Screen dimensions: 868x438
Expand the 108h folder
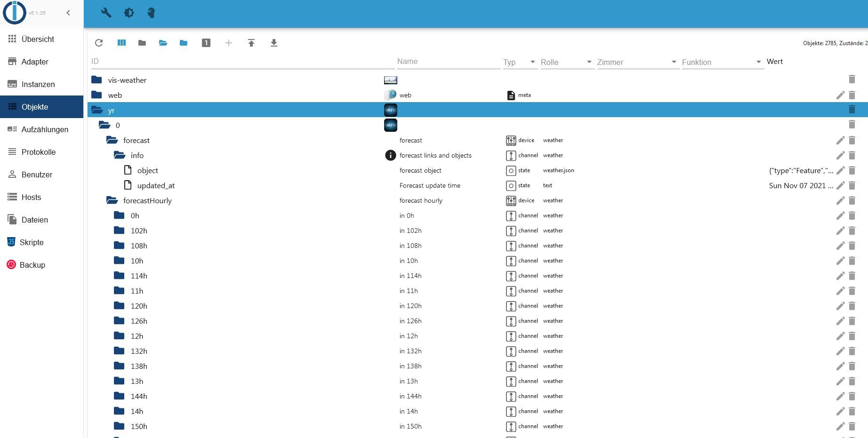tap(119, 246)
